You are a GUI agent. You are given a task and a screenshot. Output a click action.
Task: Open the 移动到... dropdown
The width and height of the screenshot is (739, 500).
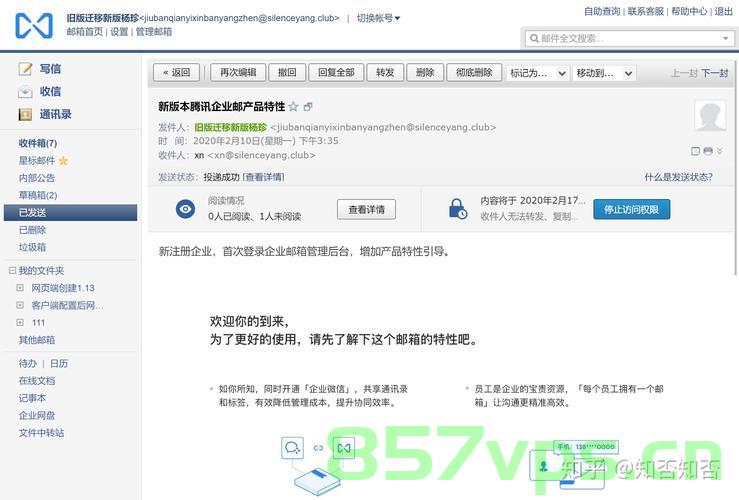[604, 73]
